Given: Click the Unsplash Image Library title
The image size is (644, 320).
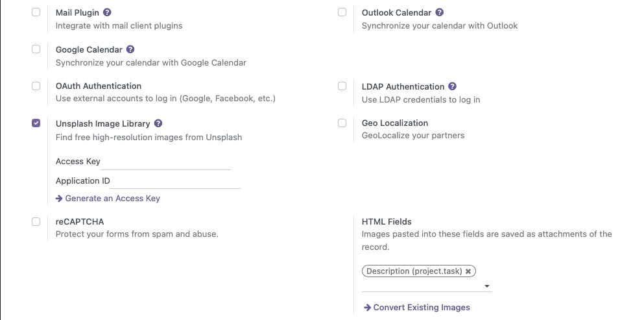Looking at the screenshot, I should [x=103, y=124].
